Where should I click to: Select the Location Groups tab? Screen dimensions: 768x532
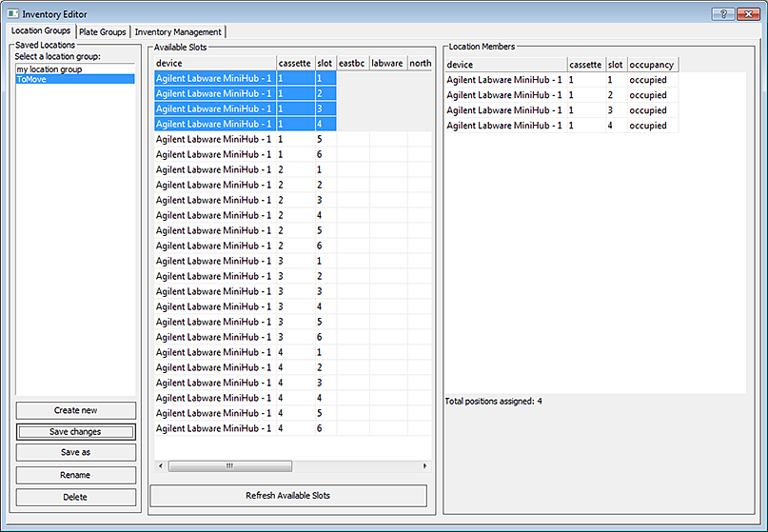(41, 31)
